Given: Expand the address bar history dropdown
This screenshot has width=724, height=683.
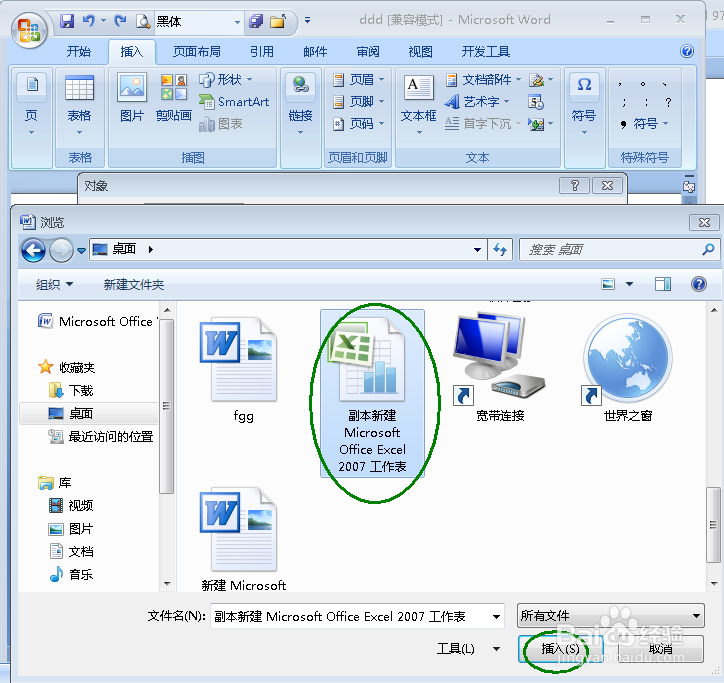Looking at the screenshot, I should [477, 250].
